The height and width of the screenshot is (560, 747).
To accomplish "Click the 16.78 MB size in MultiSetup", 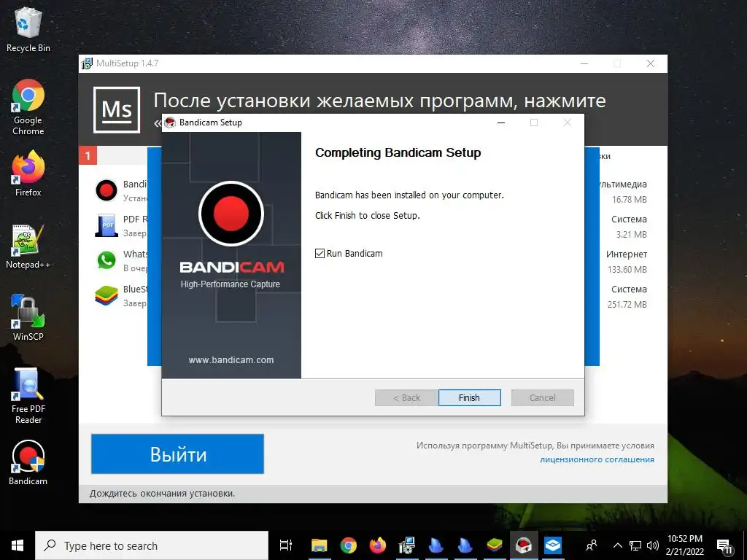I will [x=630, y=200].
